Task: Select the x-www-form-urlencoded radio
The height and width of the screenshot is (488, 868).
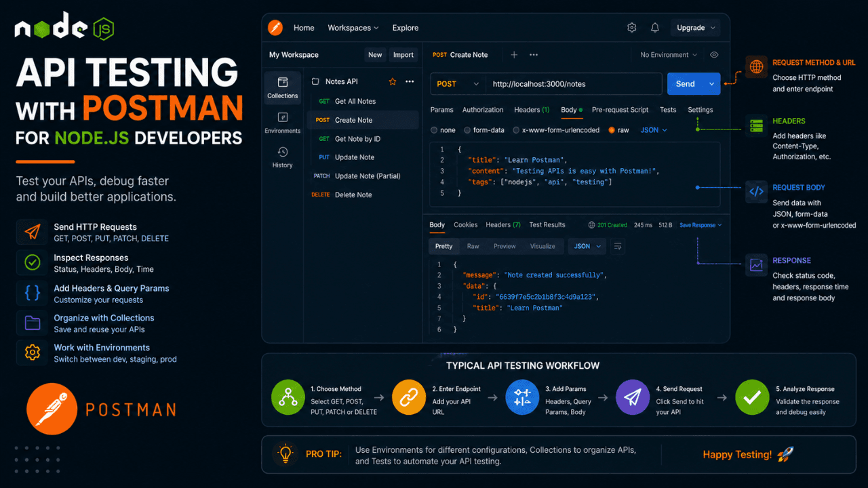Action: pos(516,130)
